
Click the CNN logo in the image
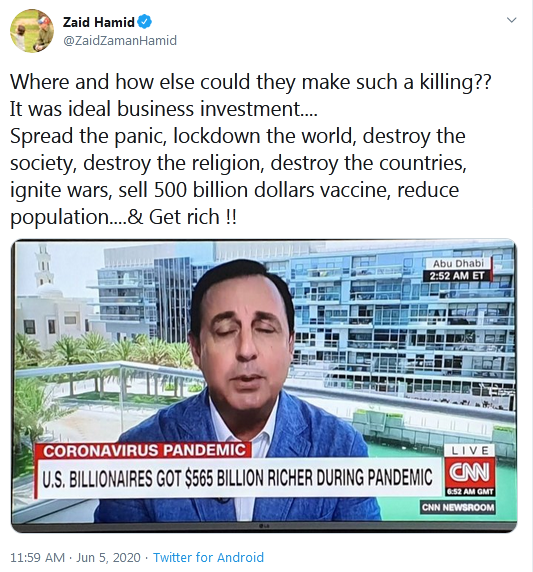tap(470, 473)
